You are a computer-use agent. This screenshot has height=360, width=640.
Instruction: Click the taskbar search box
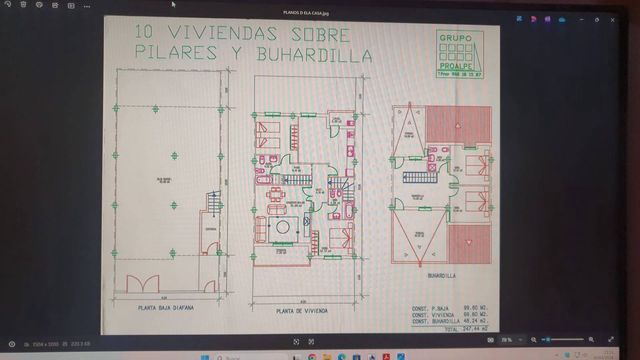point(251,358)
